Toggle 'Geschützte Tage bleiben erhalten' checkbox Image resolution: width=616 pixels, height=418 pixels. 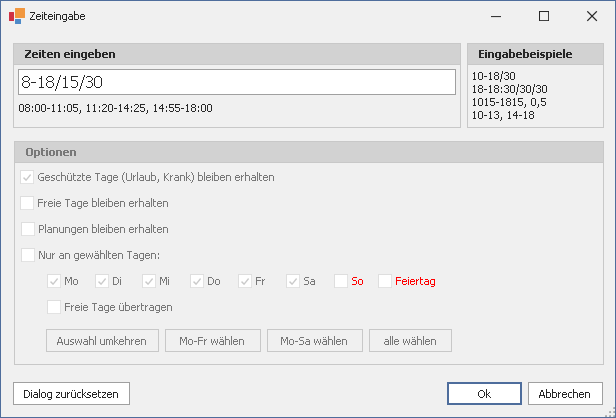point(27,177)
